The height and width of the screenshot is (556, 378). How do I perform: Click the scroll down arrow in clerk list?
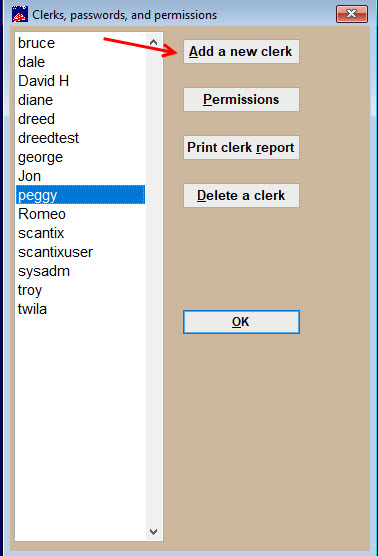[x=154, y=532]
